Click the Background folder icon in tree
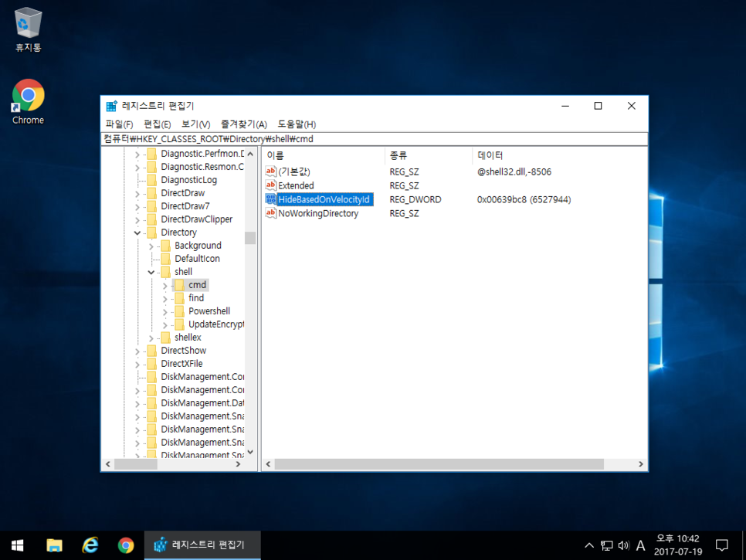Image resolution: width=746 pixels, height=560 pixels. click(x=165, y=246)
